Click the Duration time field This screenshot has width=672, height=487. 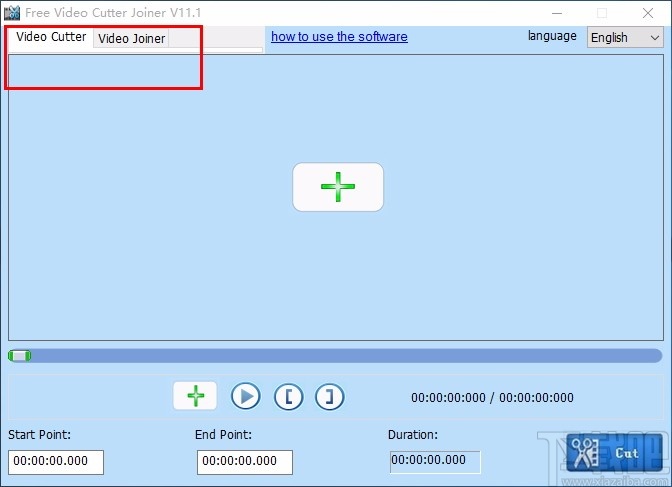tap(435, 461)
